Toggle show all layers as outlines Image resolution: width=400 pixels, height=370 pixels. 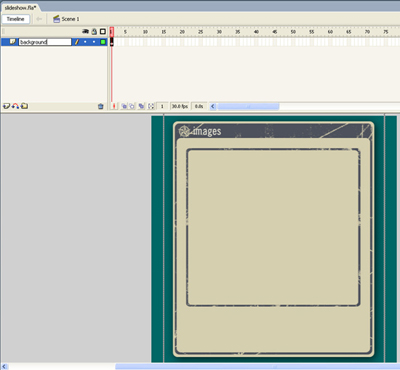click(x=103, y=32)
